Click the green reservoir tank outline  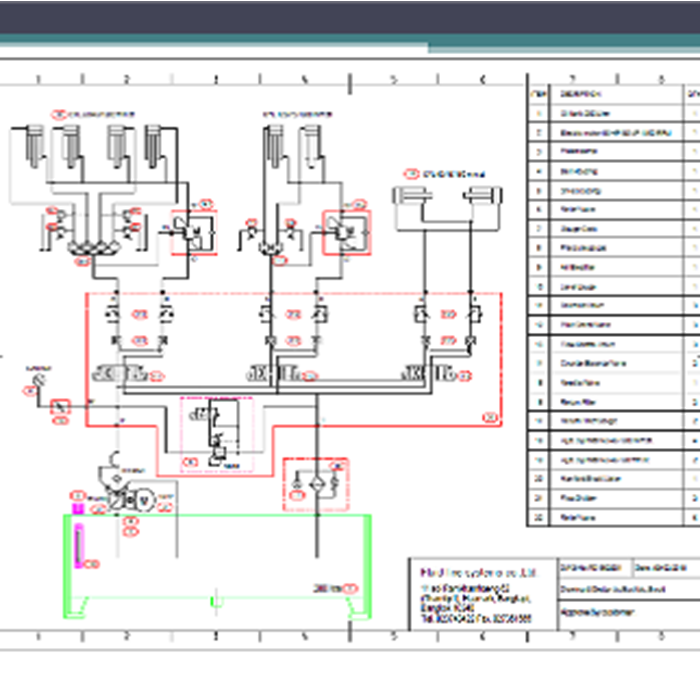(217, 567)
